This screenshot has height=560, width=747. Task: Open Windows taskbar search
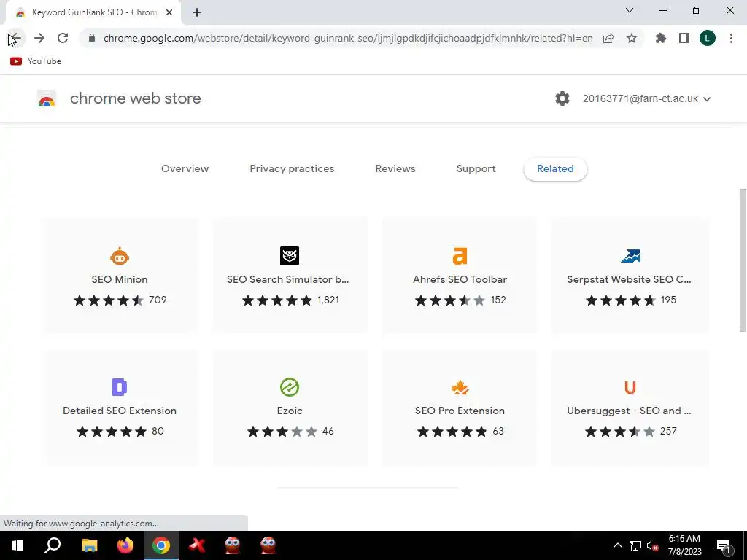53,545
